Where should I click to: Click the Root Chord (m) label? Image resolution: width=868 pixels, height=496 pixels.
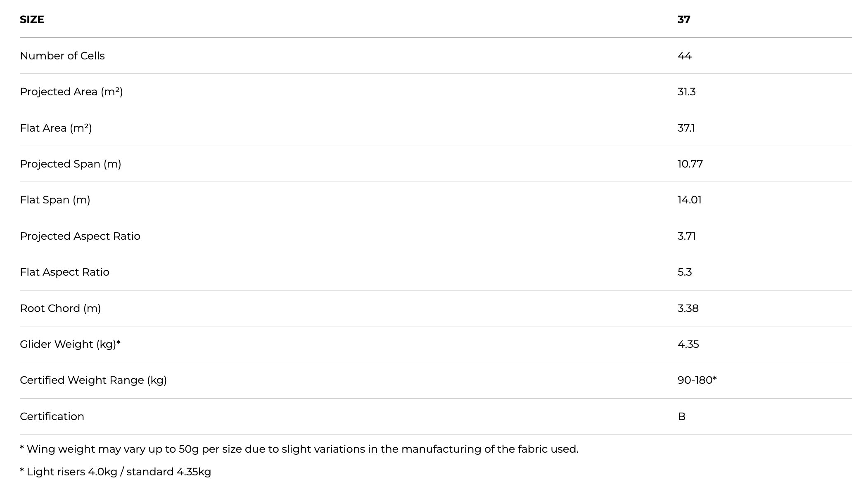[60, 308]
